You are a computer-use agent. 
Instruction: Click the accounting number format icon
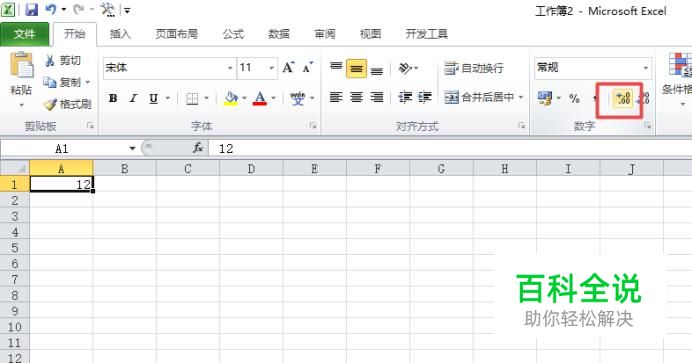545,98
